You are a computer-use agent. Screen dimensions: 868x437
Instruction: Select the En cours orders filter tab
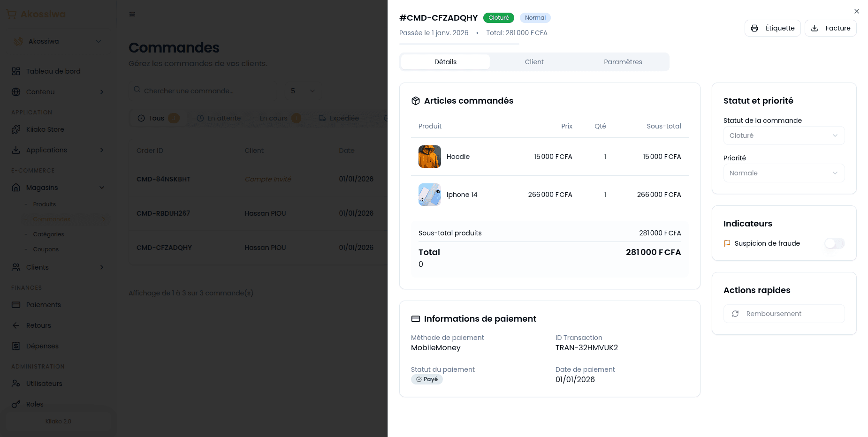click(280, 118)
